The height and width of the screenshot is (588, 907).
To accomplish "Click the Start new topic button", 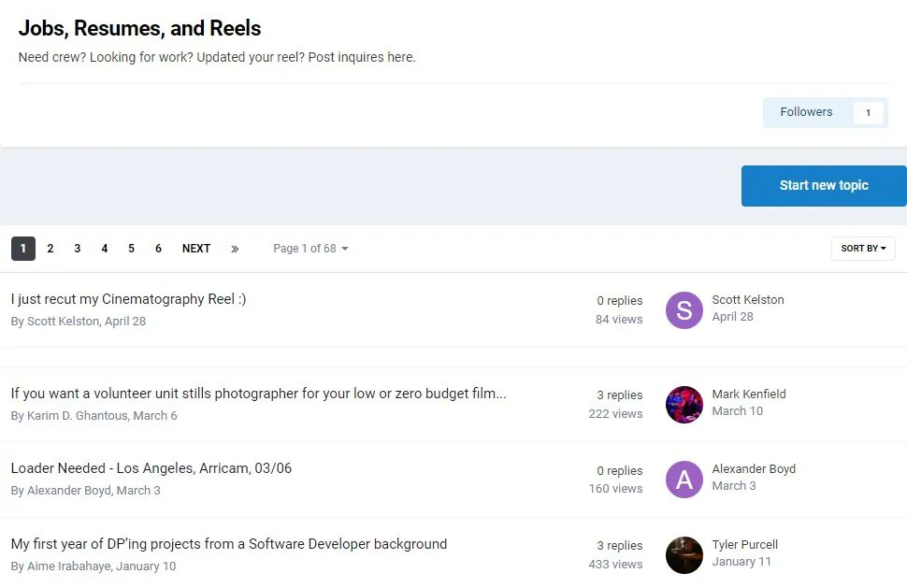I will pyautogui.click(x=823, y=185).
